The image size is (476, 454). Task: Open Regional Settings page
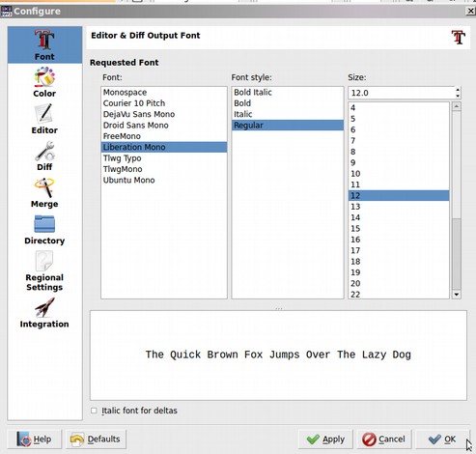pos(44,271)
